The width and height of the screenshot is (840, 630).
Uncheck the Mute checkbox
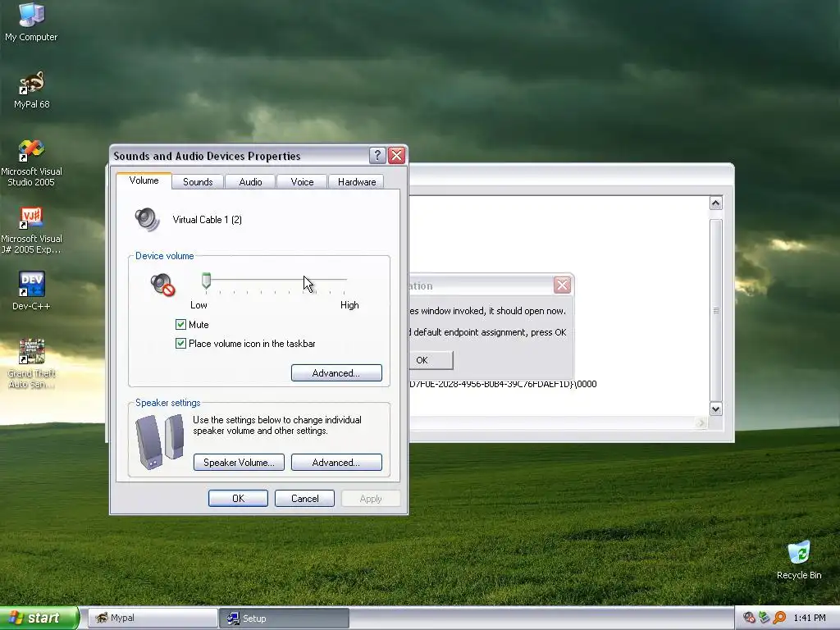180,325
